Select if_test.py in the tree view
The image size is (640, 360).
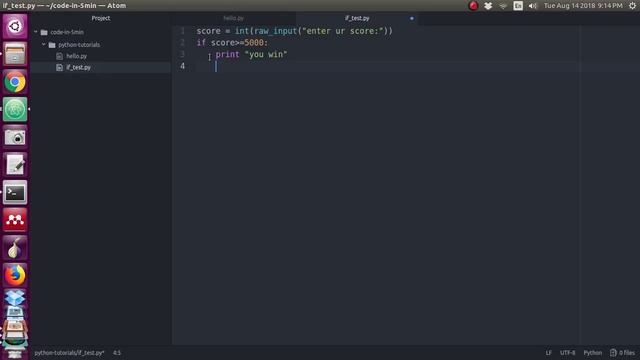pos(78,67)
